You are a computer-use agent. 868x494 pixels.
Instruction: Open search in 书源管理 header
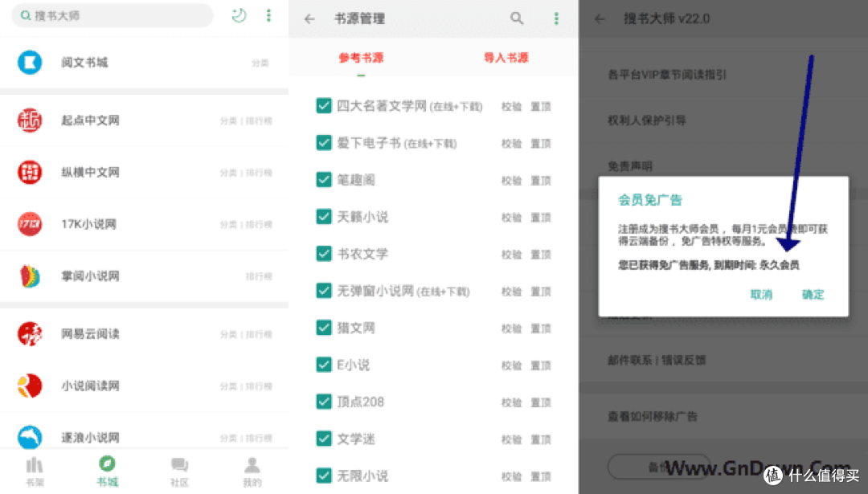click(517, 18)
